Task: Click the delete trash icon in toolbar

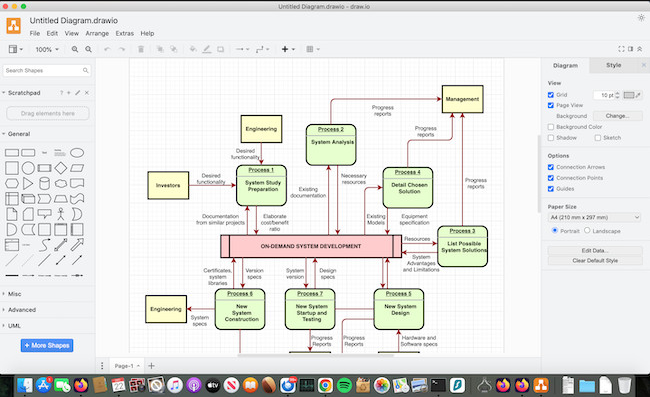Action: pos(141,49)
